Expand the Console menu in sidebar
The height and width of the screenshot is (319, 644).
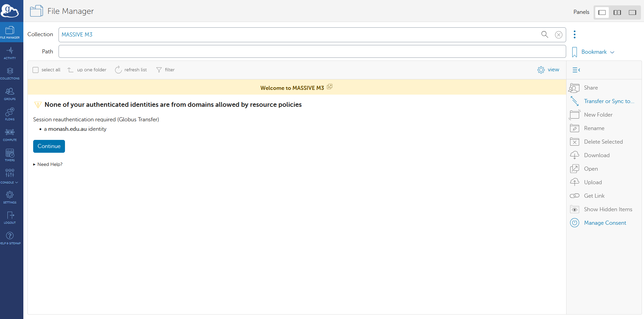10,176
